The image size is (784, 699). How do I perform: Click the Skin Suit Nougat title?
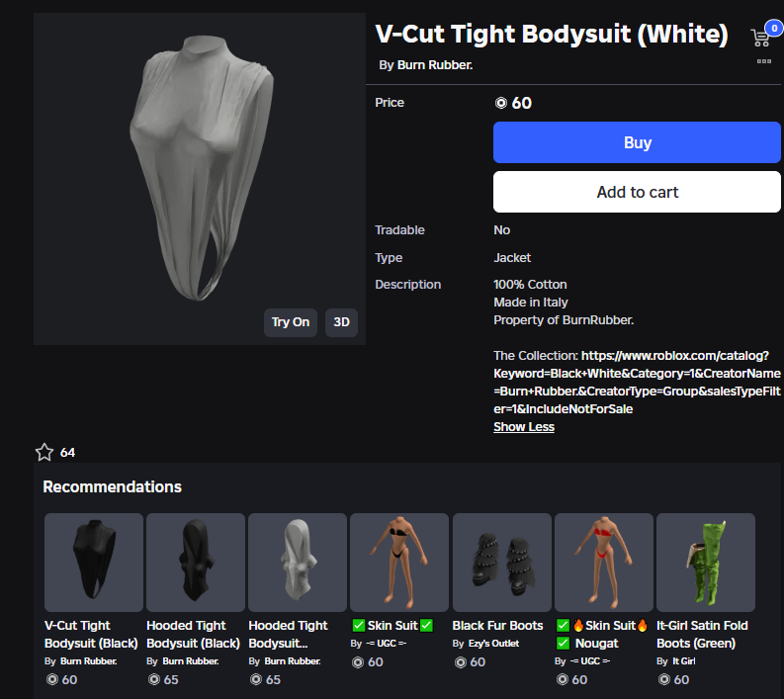pyautogui.click(x=602, y=634)
